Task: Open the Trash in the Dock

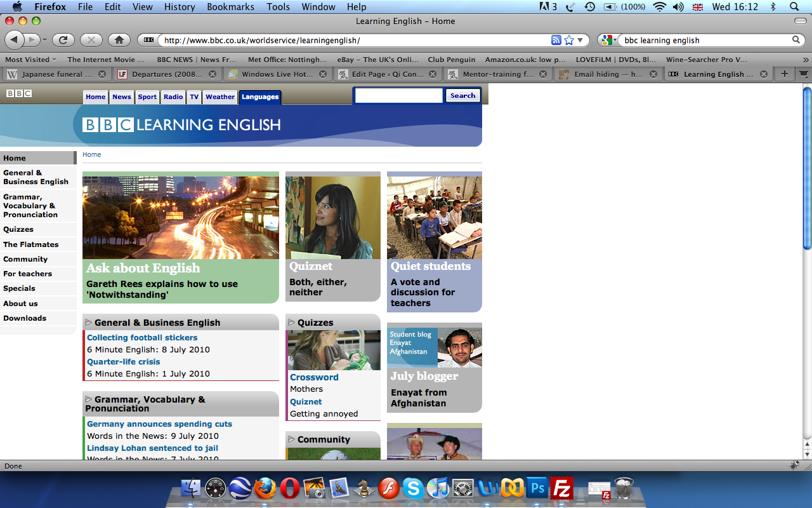Action: pyautogui.click(x=624, y=488)
